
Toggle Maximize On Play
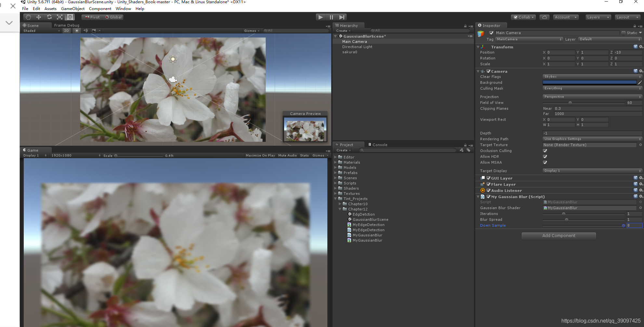pos(260,156)
